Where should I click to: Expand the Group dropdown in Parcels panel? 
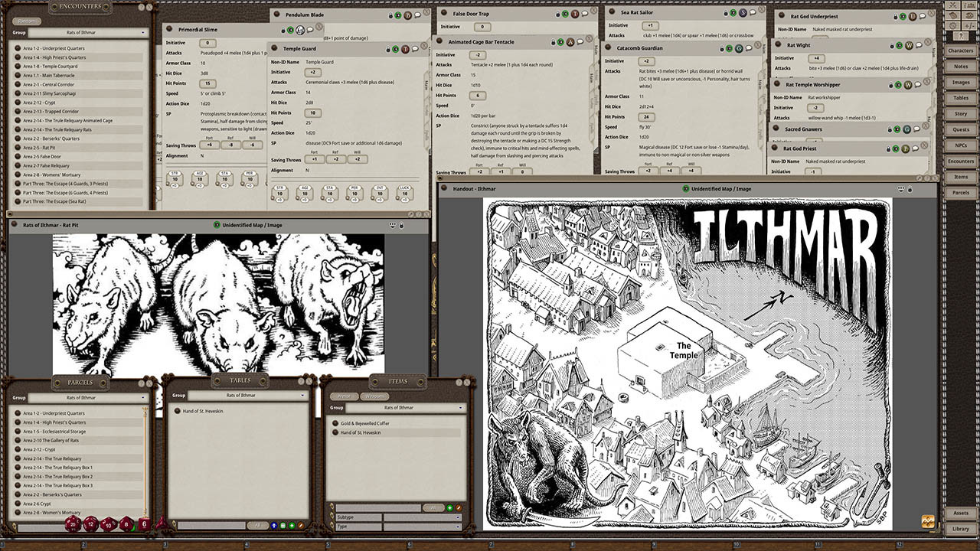[88, 398]
